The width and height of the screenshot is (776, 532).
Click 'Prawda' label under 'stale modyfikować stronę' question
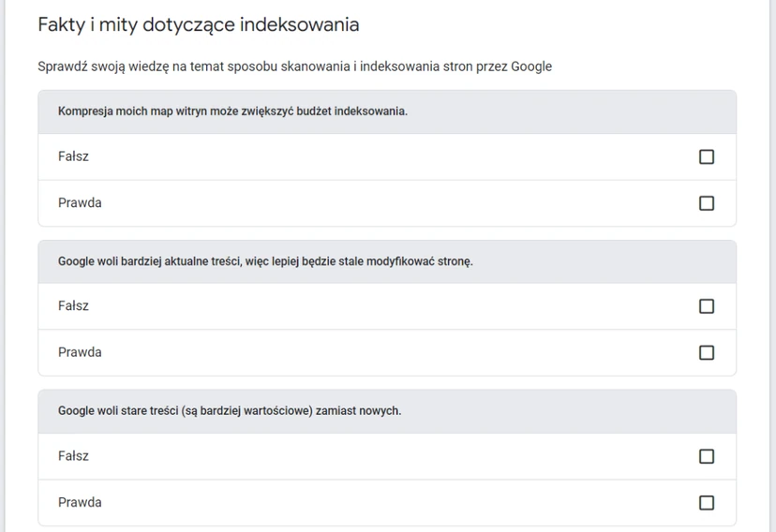coord(80,352)
